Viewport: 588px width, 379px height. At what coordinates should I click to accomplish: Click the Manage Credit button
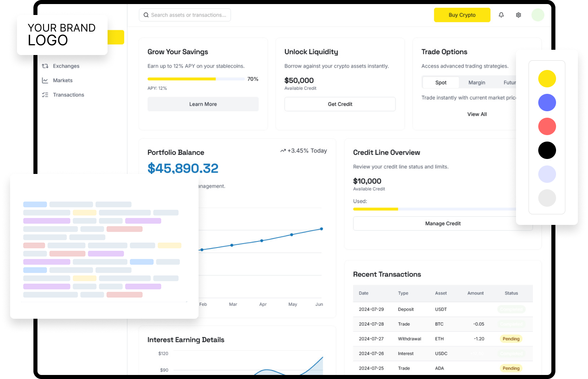[443, 223]
